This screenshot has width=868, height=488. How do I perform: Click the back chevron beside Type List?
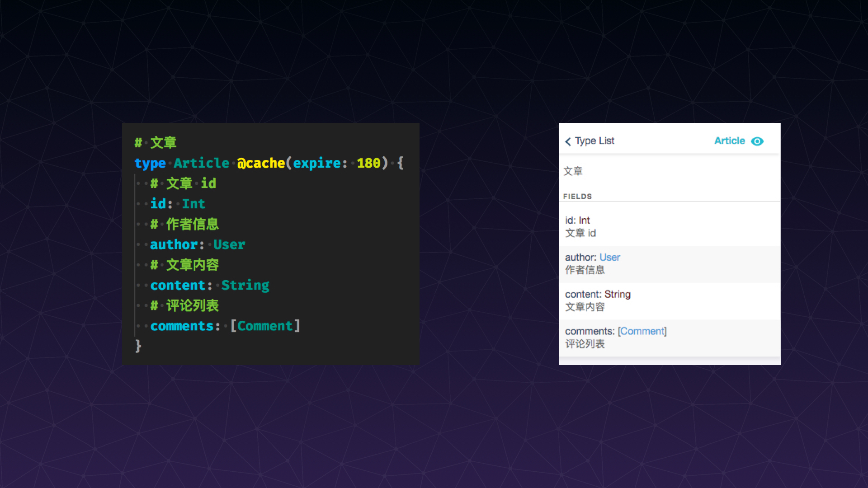pyautogui.click(x=568, y=141)
